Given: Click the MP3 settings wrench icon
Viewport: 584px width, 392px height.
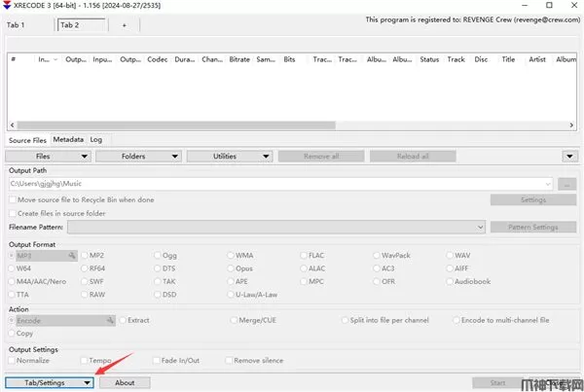Looking at the screenshot, I should [x=71, y=255].
